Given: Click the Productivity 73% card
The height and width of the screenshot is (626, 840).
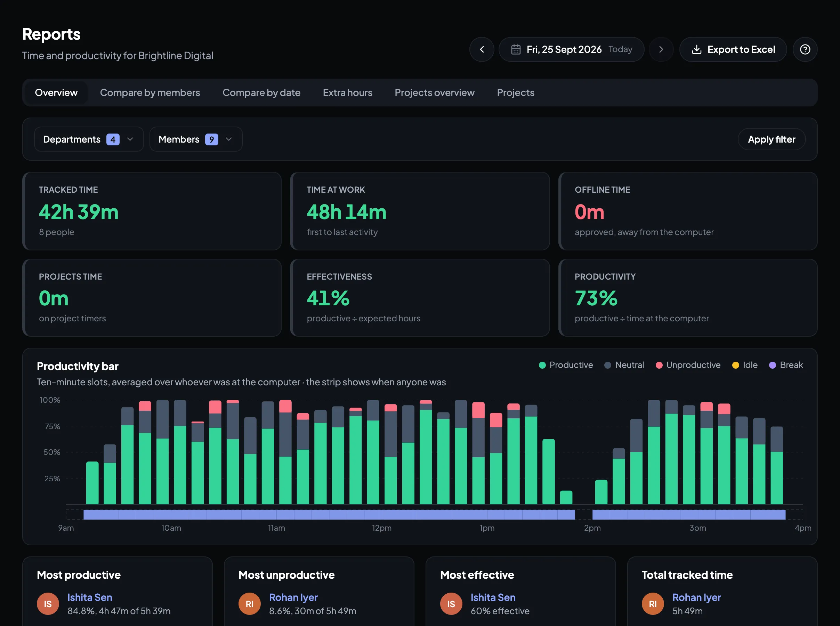Looking at the screenshot, I should pos(688,297).
